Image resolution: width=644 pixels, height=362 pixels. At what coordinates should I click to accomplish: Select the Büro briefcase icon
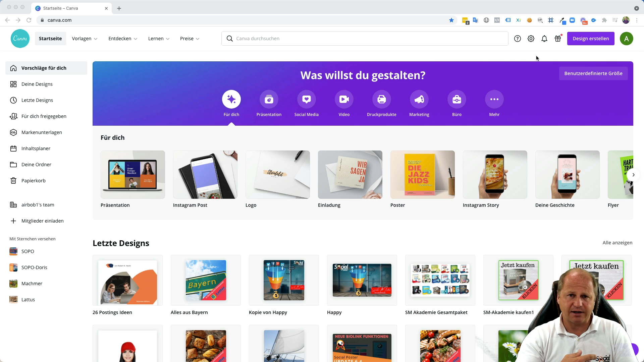(x=457, y=99)
